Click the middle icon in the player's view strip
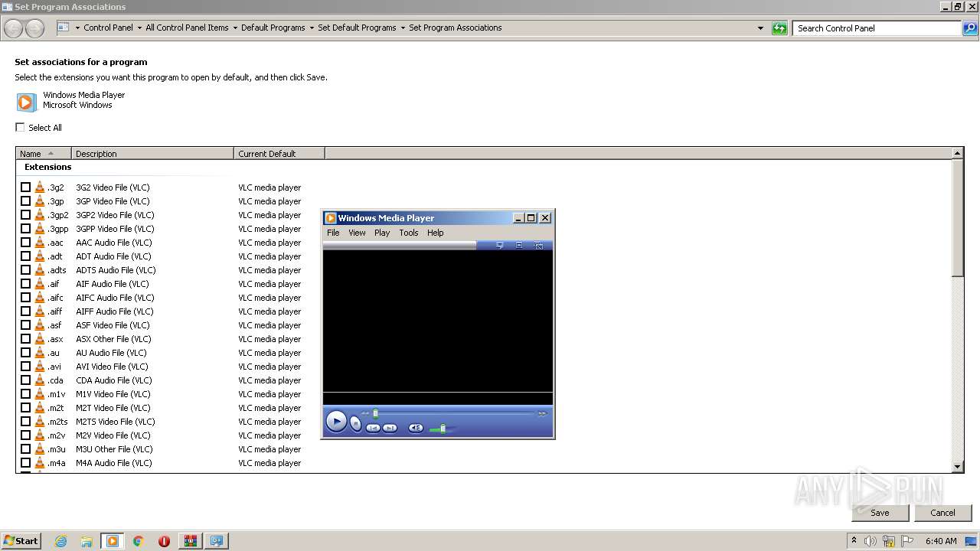The image size is (980, 551). pyautogui.click(x=519, y=246)
